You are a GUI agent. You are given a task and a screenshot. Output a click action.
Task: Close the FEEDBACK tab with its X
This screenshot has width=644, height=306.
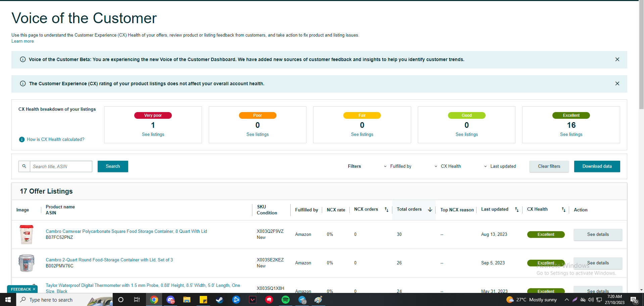[34, 289]
